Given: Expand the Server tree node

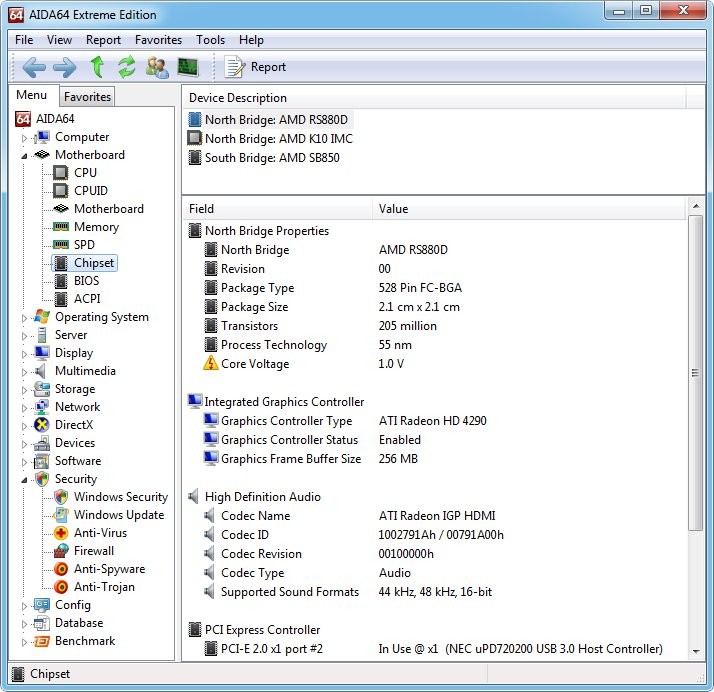Looking at the screenshot, I should pyautogui.click(x=25, y=336).
